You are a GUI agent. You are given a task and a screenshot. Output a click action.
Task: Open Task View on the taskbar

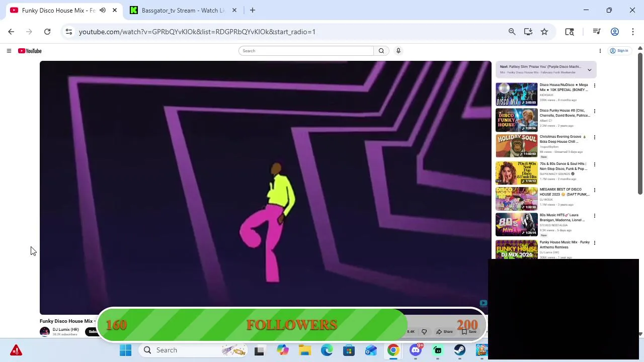click(x=259, y=350)
